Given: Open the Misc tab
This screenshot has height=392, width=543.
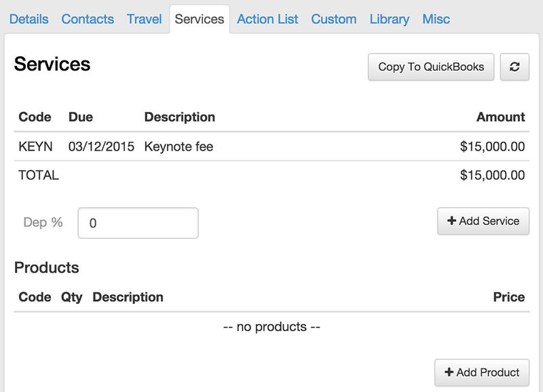Looking at the screenshot, I should point(436,19).
